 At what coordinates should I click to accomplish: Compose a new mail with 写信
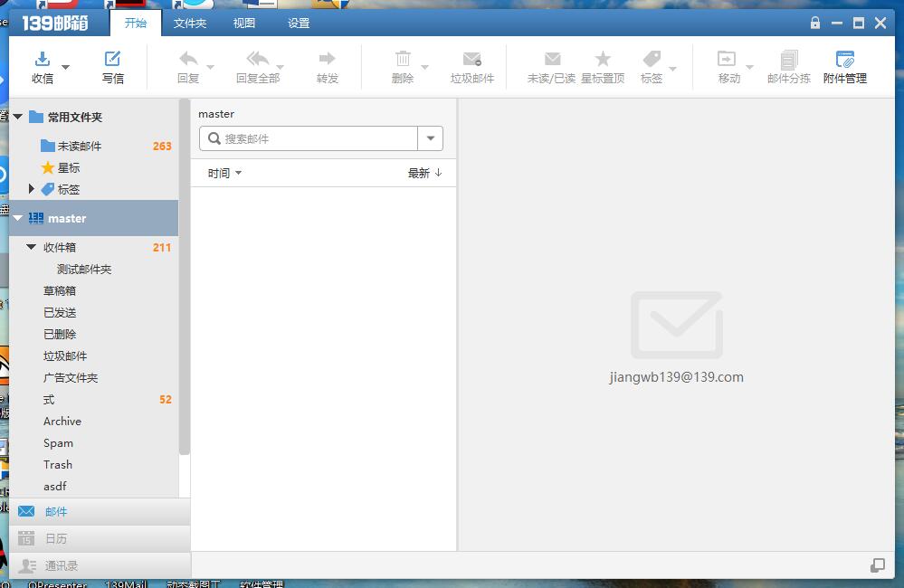(112, 68)
